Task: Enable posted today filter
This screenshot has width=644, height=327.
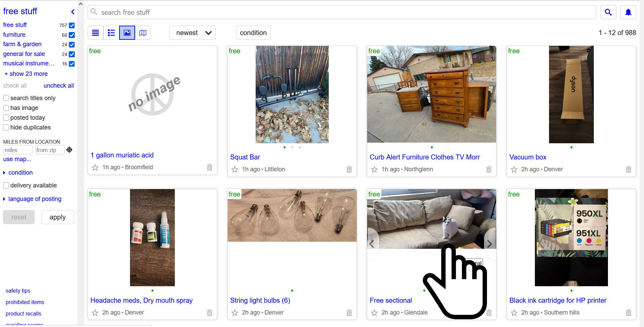Action: [x=6, y=118]
